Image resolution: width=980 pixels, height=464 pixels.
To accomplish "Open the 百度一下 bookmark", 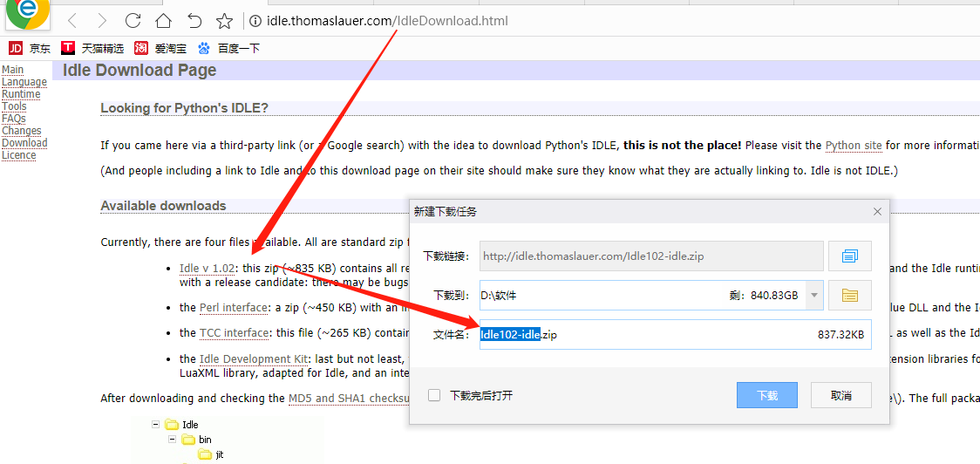I will click(228, 48).
